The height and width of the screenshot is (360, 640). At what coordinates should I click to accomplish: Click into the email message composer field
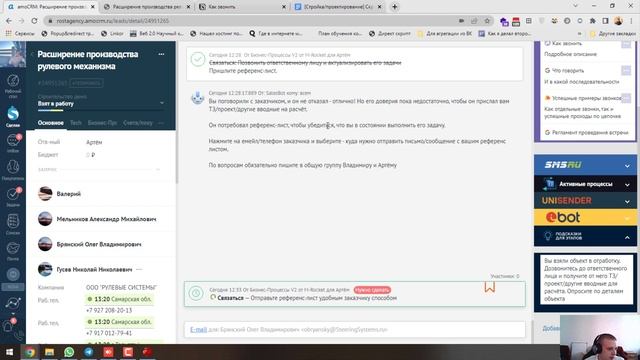(355, 330)
